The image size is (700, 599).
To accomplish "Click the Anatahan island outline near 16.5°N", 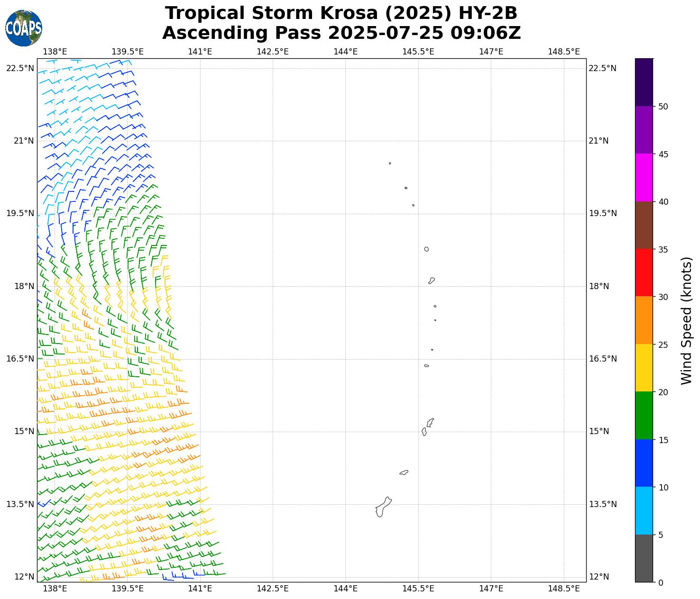I will click(x=426, y=366).
